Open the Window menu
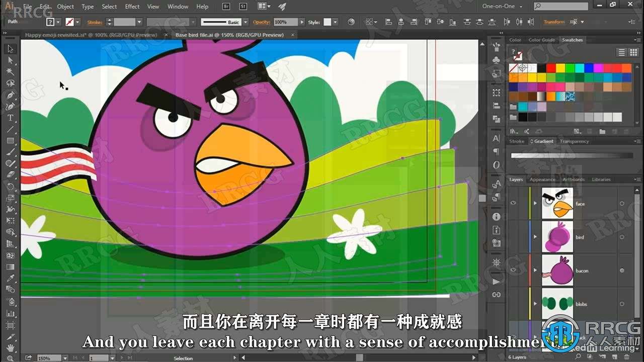Image resolution: width=644 pixels, height=362 pixels. (178, 7)
